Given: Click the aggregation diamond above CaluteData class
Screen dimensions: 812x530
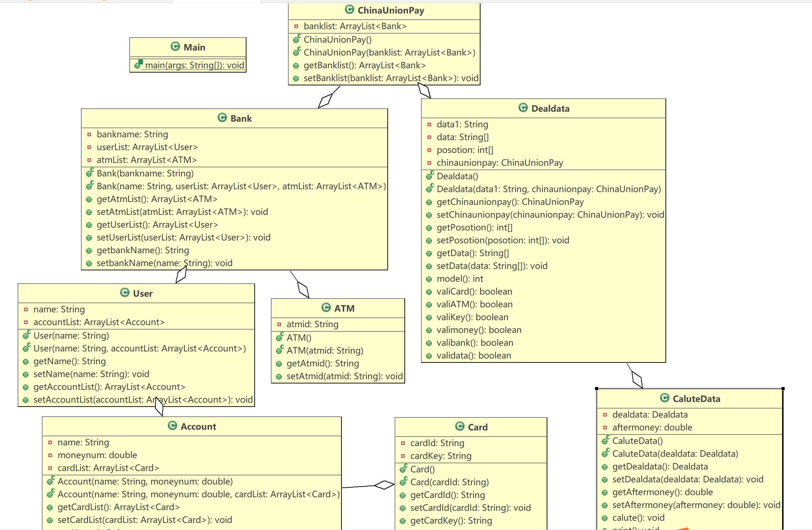Looking at the screenshot, I should coord(637,379).
